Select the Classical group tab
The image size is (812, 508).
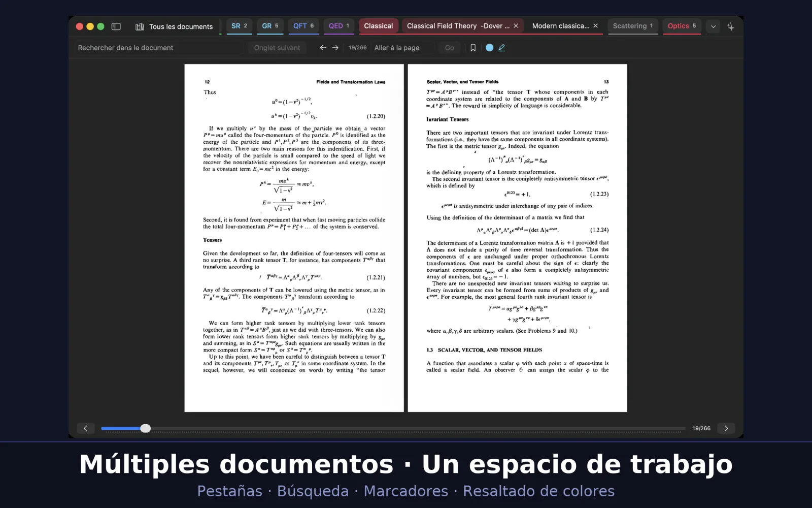coord(378,26)
